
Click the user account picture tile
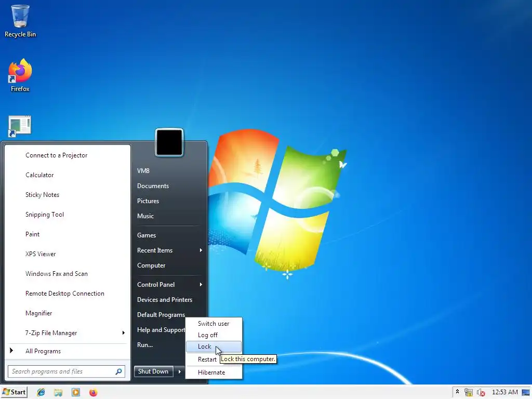pyautogui.click(x=169, y=142)
